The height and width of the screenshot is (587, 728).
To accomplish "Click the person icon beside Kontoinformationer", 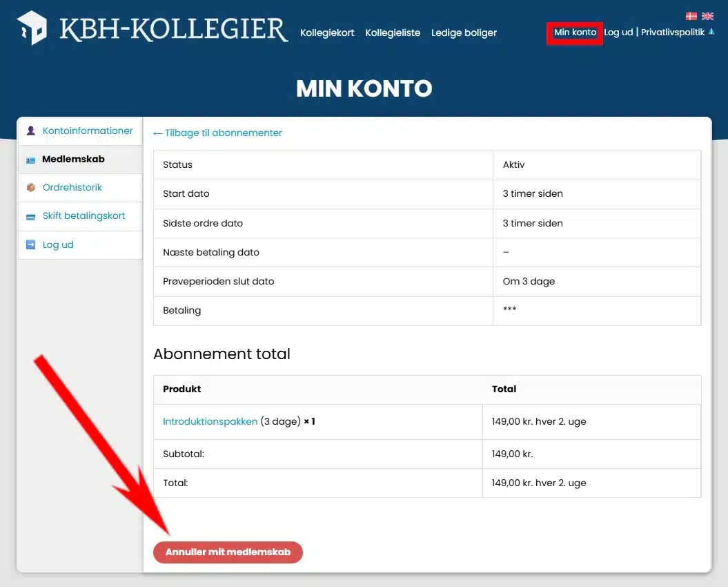I will (30, 131).
